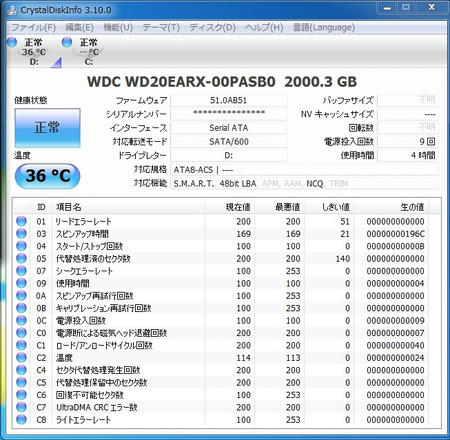Click status circle for C2 温度 row
The height and width of the screenshot is (440, 450).
(x=21, y=357)
